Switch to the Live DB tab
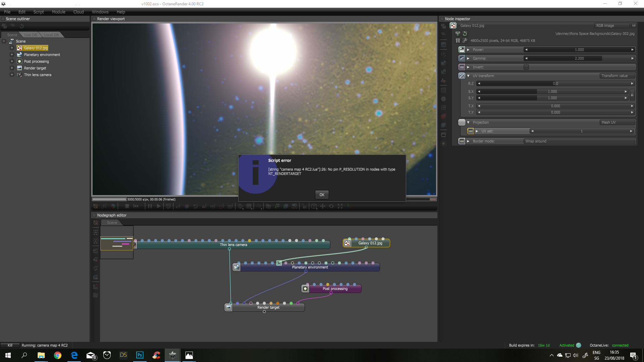The image size is (644, 362). (31, 35)
